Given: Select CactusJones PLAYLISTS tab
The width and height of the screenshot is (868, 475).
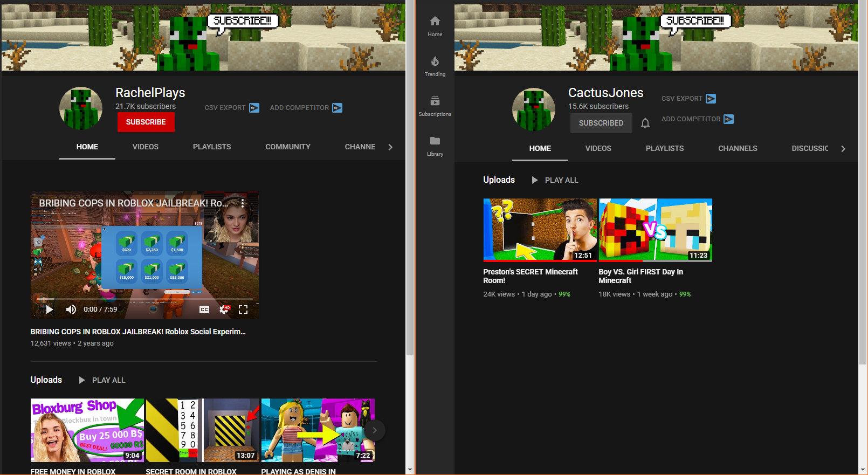Looking at the screenshot, I should click(665, 148).
